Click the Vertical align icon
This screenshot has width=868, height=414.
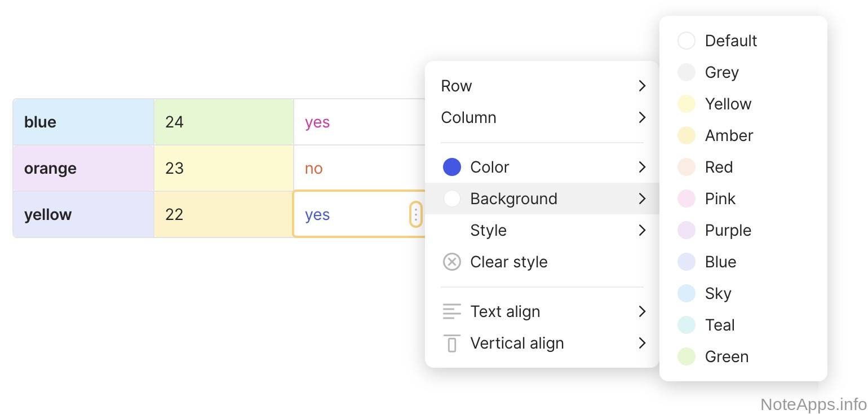click(x=451, y=343)
